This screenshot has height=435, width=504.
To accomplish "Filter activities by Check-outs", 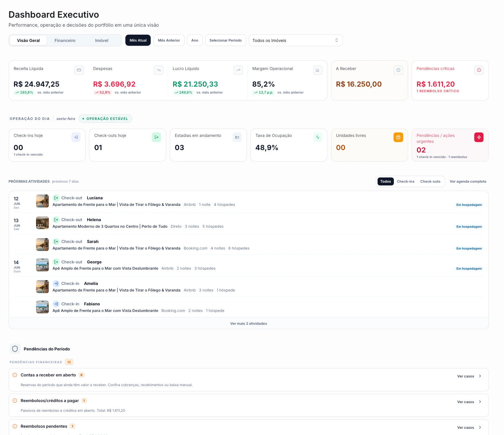I will coord(430,181).
